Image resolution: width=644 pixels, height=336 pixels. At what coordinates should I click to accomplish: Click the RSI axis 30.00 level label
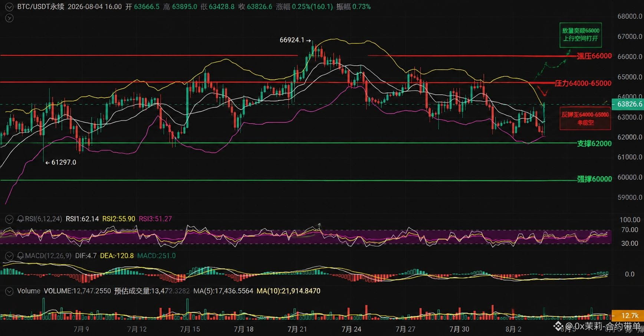click(630, 244)
